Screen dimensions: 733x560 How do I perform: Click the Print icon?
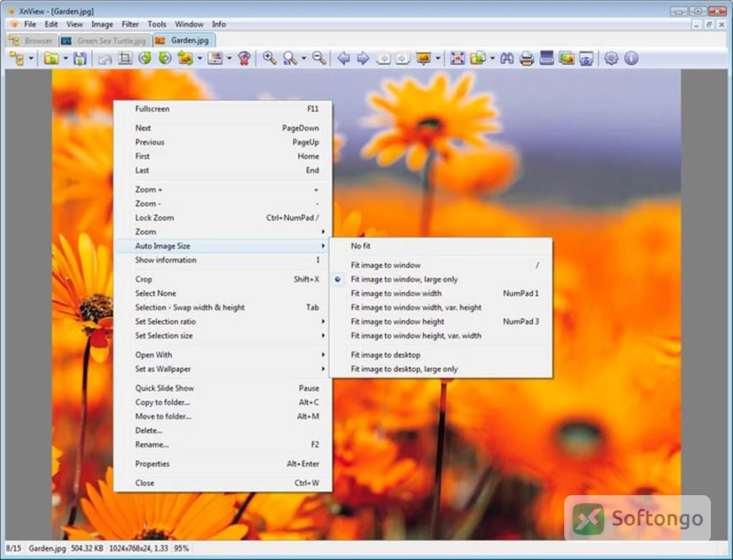(x=527, y=59)
